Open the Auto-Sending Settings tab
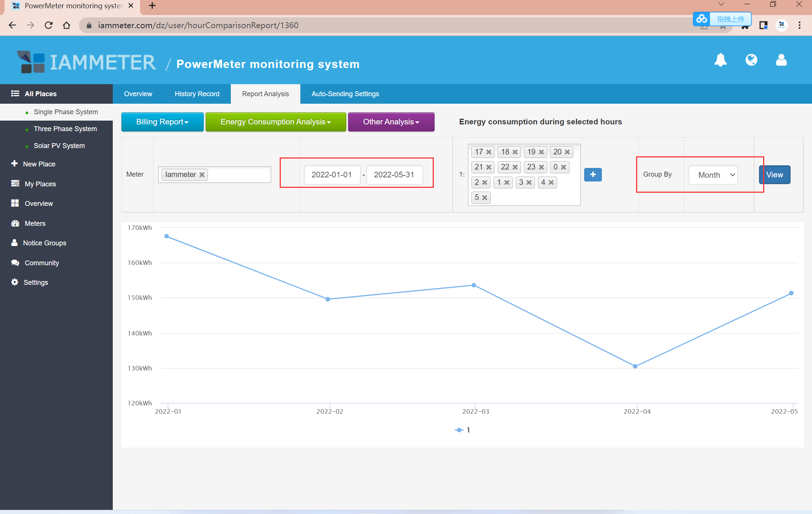 coord(345,94)
